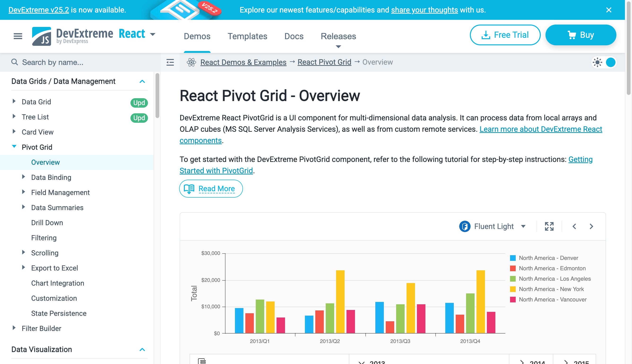Select Chart Integration in the sidebar
The width and height of the screenshot is (632, 364).
click(x=57, y=283)
